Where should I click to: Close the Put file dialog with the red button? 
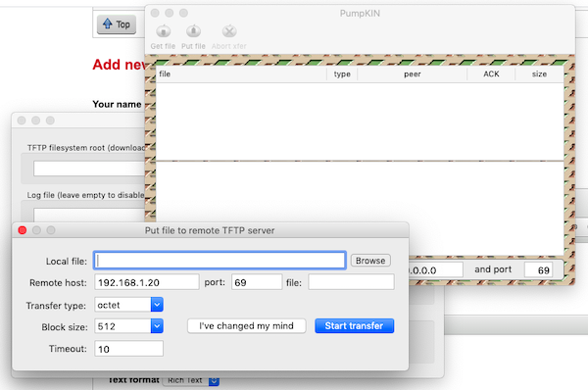23,230
